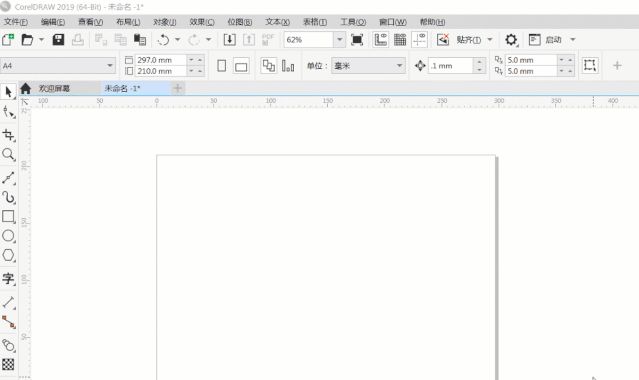Toggle landscape page orientation
The image size is (639, 380).
point(241,66)
